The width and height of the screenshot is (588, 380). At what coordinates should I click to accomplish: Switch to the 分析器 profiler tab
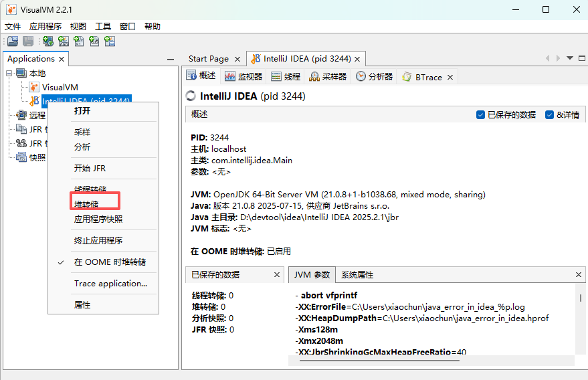coord(374,76)
